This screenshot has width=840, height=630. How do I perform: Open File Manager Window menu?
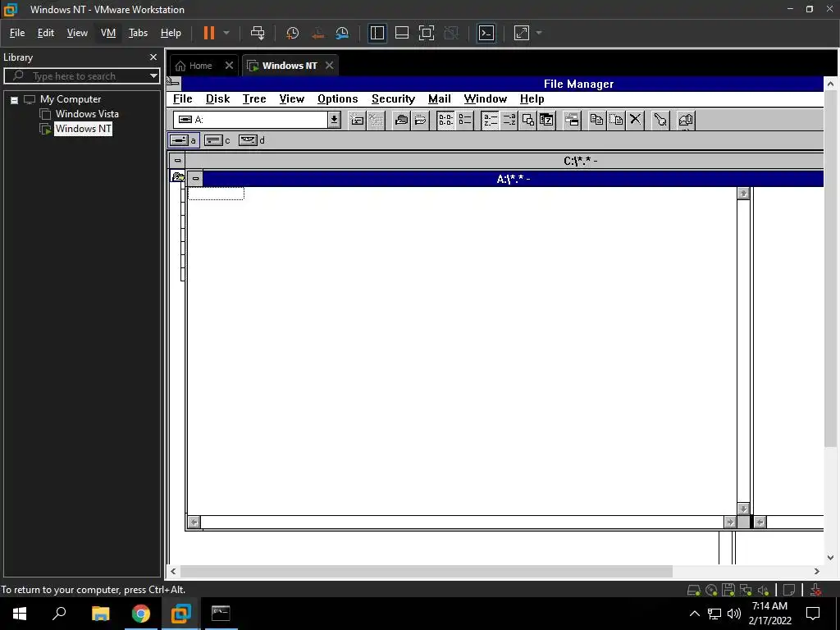(x=486, y=99)
